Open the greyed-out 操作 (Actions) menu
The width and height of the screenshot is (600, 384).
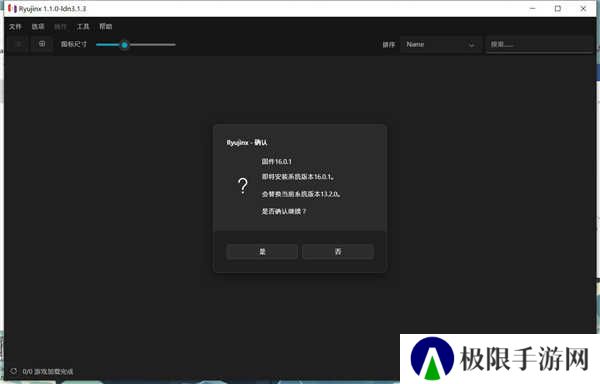[x=60, y=27]
